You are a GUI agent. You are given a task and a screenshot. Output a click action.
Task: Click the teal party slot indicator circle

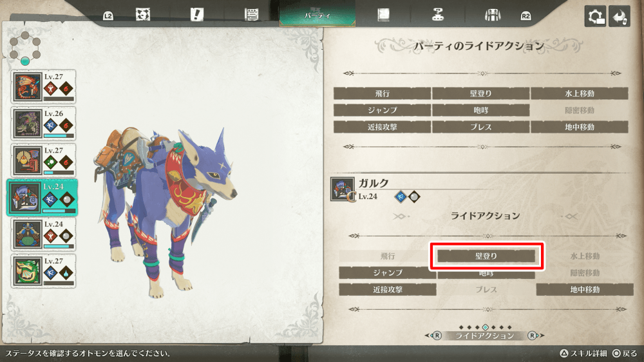[x=25, y=61]
